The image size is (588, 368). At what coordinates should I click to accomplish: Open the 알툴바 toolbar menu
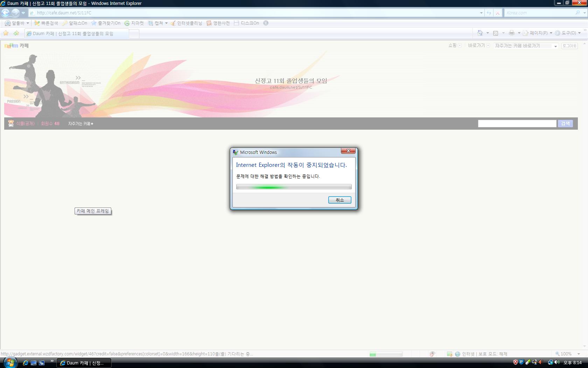click(17, 23)
